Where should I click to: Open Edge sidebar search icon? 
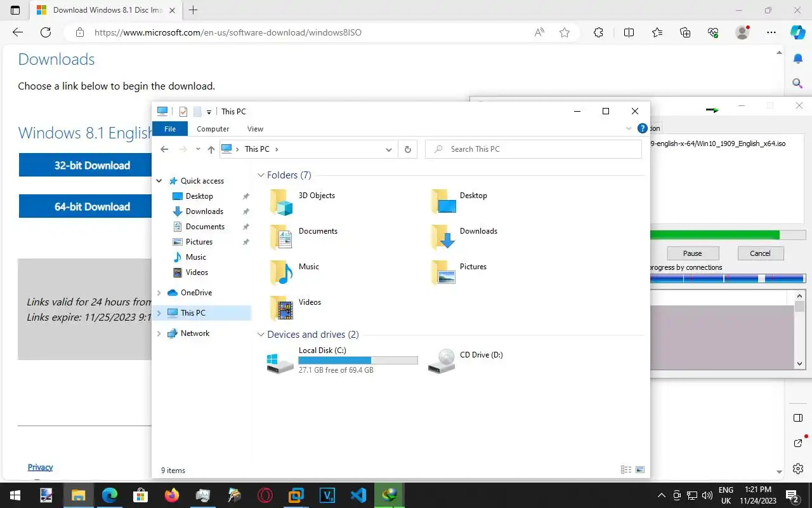[x=798, y=83]
